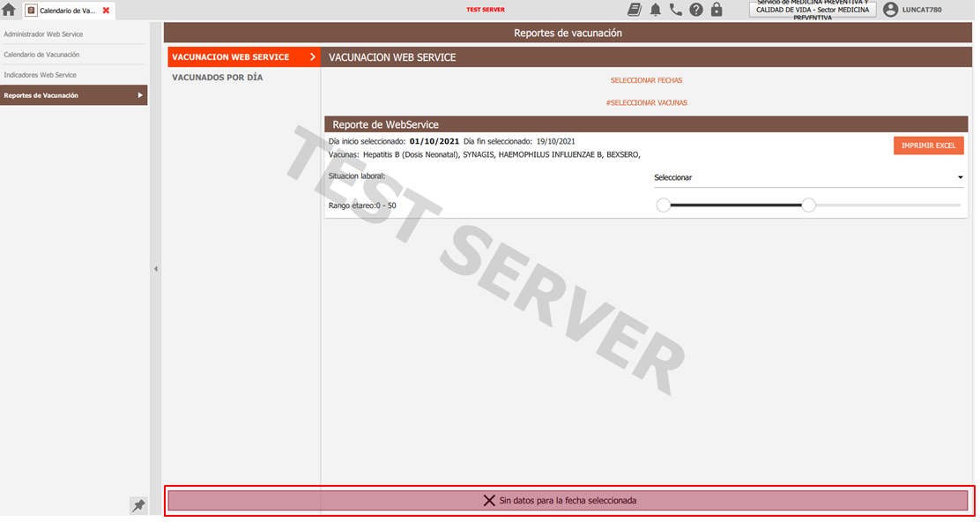Collapse the left sidebar with the arrow handle
The height and width of the screenshot is (522, 980).
point(156,268)
